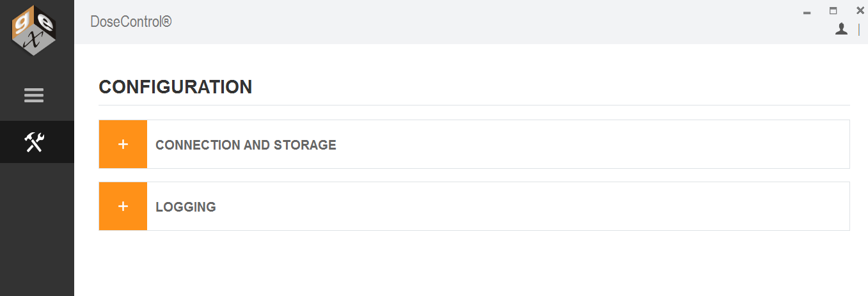
Task: Click the blank space in the Connection and Storage row
Action: tap(592, 144)
